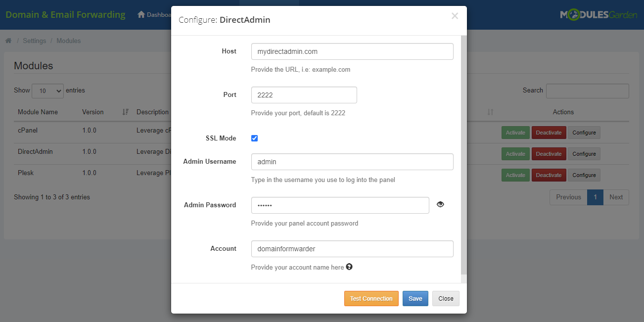644x322 pixels.
Task: Open the Show entries dropdown
Action: pyautogui.click(x=47, y=91)
